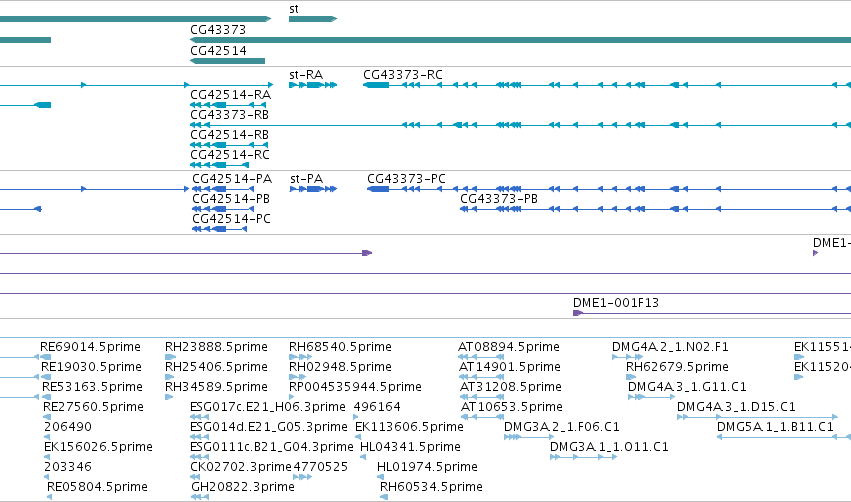Viewport: 851px width, 502px height.
Task: Select the CG42514-PB protein label
Action: pyautogui.click(x=231, y=199)
